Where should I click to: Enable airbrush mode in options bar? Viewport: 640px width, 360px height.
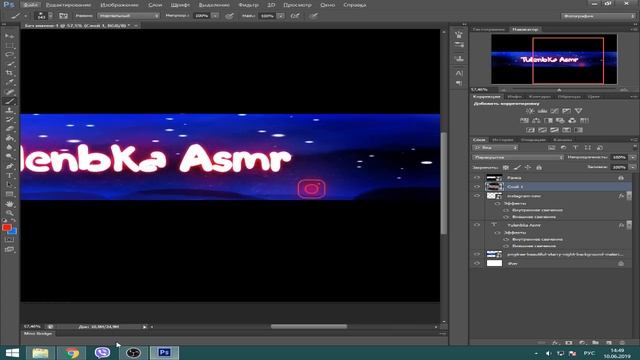point(295,16)
